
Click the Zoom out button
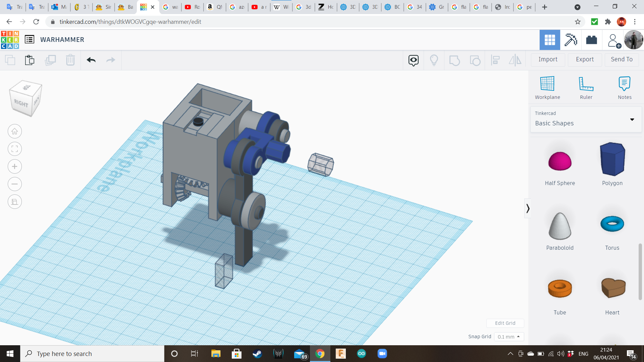point(15,184)
